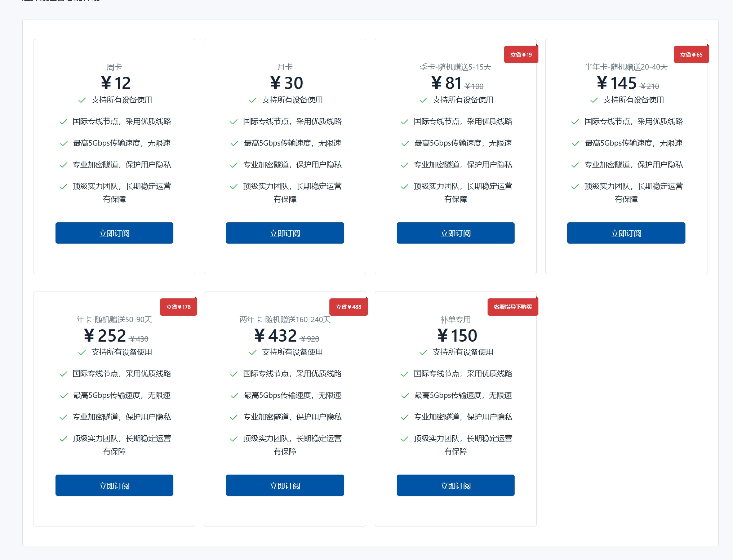Image resolution: width=733 pixels, height=560 pixels.
Task: Click the 立省¥65 red discount badge
Action: [x=691, y=55]
